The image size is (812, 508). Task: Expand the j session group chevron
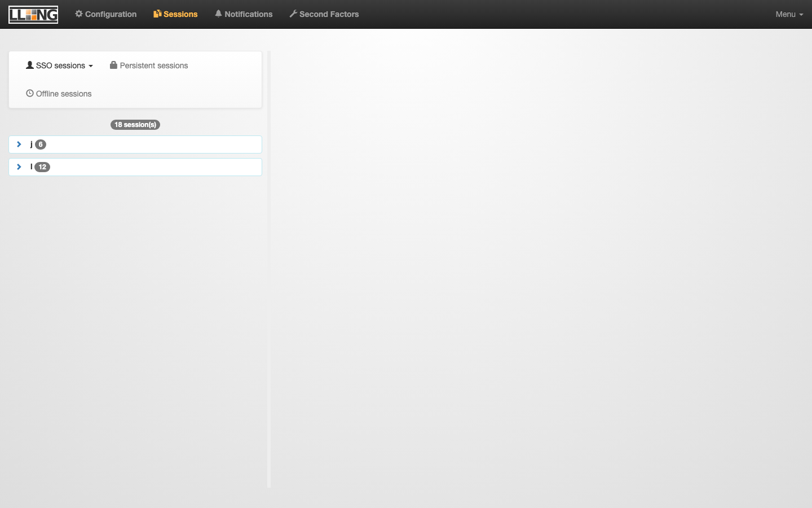19,144
